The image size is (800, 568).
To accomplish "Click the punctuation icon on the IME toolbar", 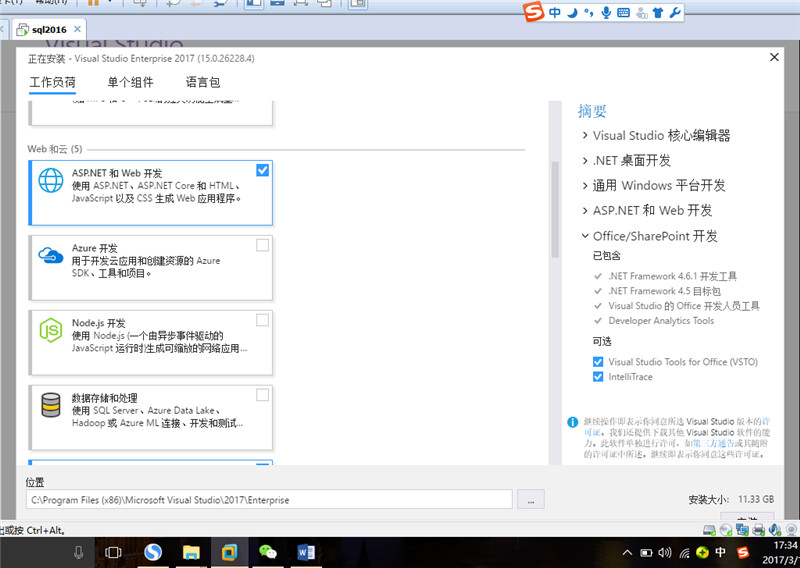I will pos(589,12).
